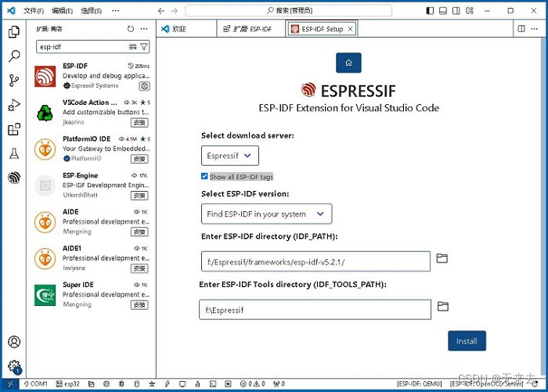Click the title bar command center search box
The height and width of the screenshot is (392, 548).
[288, 11]
